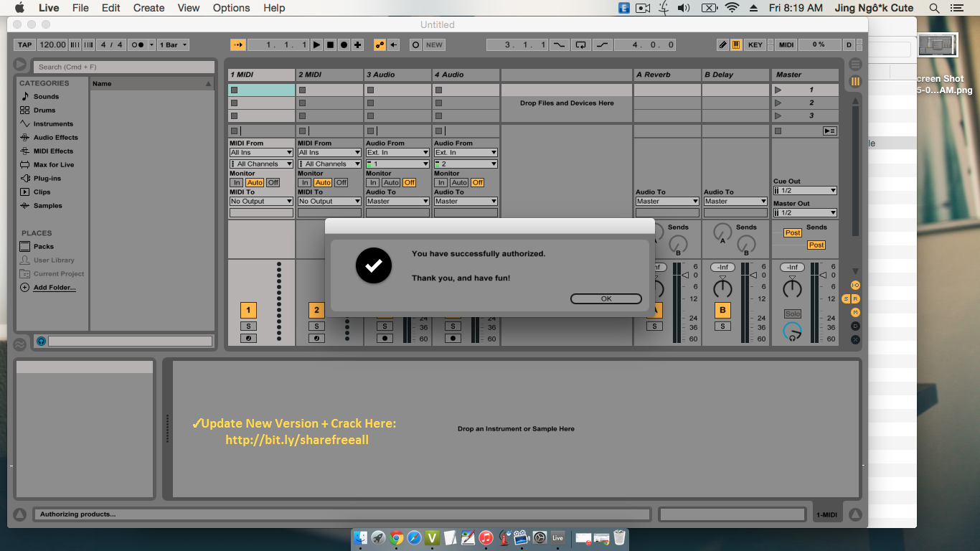Screen dimensions: 980x551
Task: Select the Plug-ins category
Action: (x=47, y=178)
